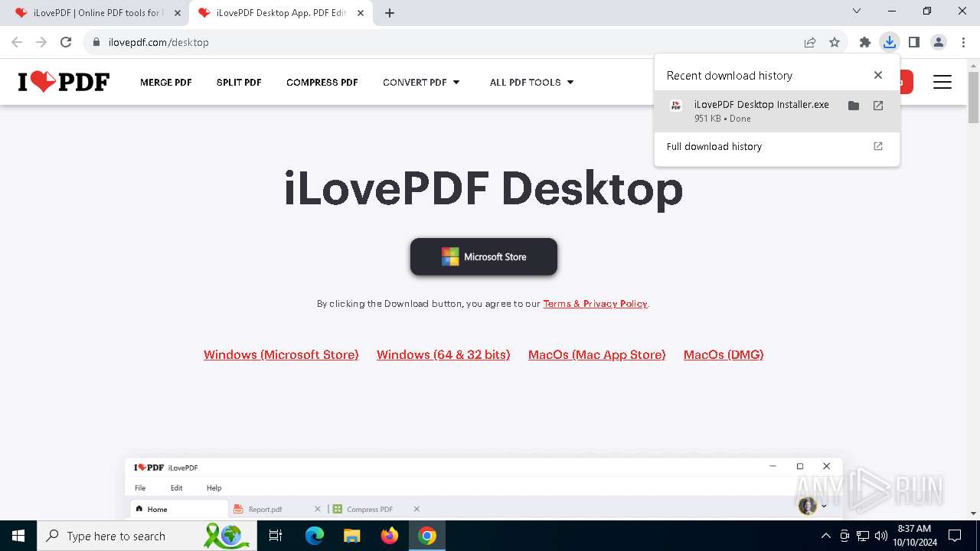This screenshot has height=551, width=980.
Task: Open the hamburger menu icon
Action: (x=942, y=82)
